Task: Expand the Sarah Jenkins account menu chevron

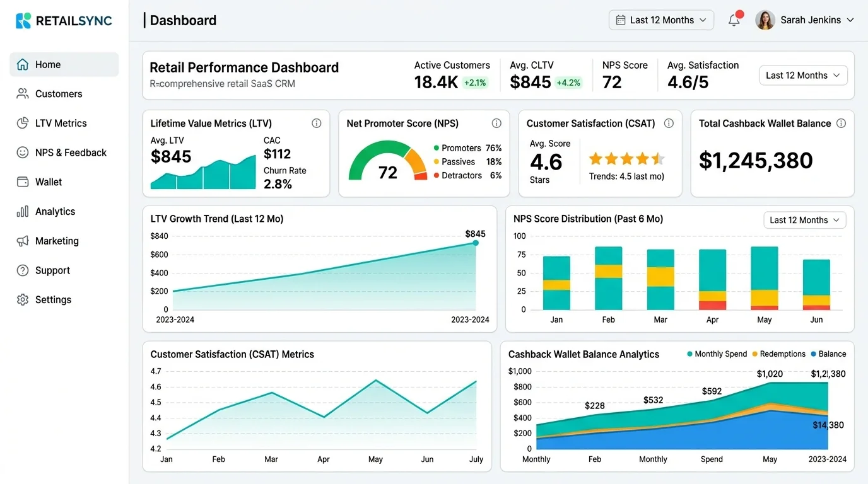Action: coord(850,20)
